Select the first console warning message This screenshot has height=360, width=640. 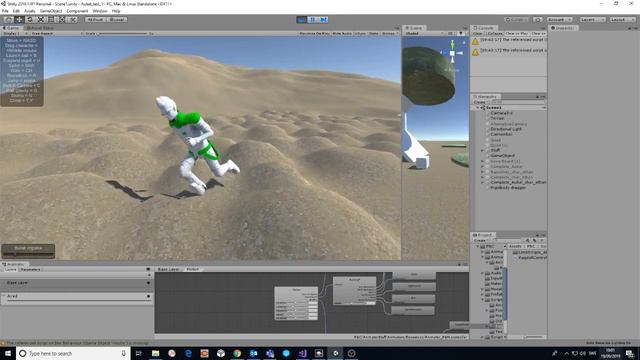pyautogui.click(x=509, y=41)
